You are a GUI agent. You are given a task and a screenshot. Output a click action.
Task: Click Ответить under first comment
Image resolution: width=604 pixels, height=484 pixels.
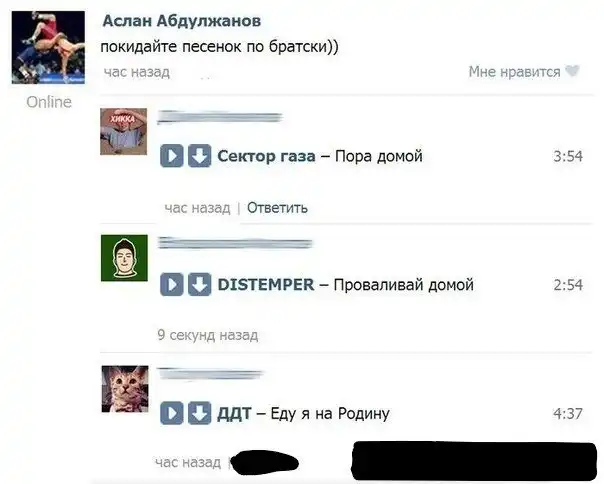coord(277,208)
